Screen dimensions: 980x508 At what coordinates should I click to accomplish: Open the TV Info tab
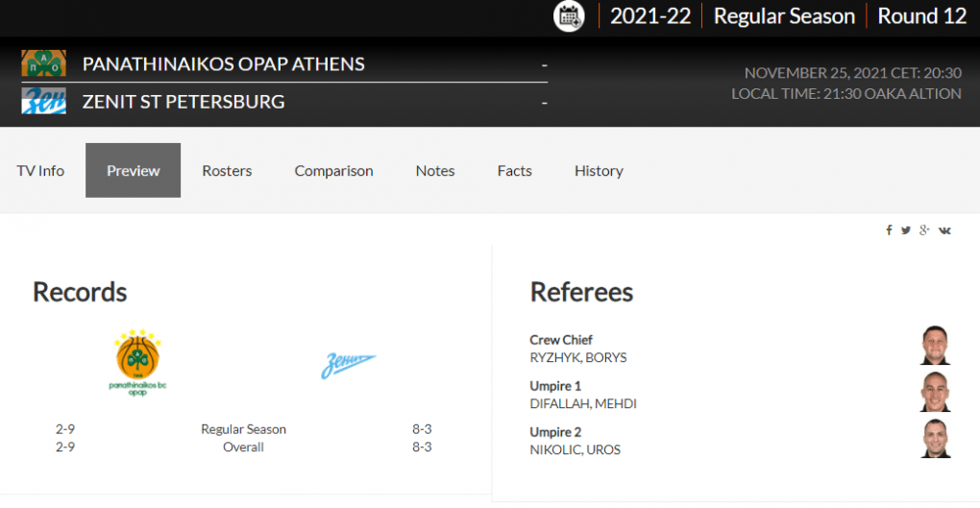tap(40, 171)
